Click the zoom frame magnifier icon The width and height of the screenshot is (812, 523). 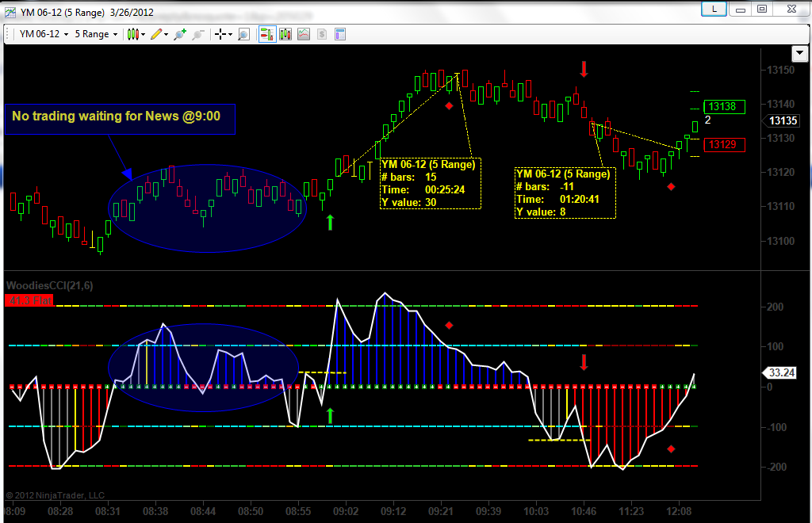click(x=243, y=34)
